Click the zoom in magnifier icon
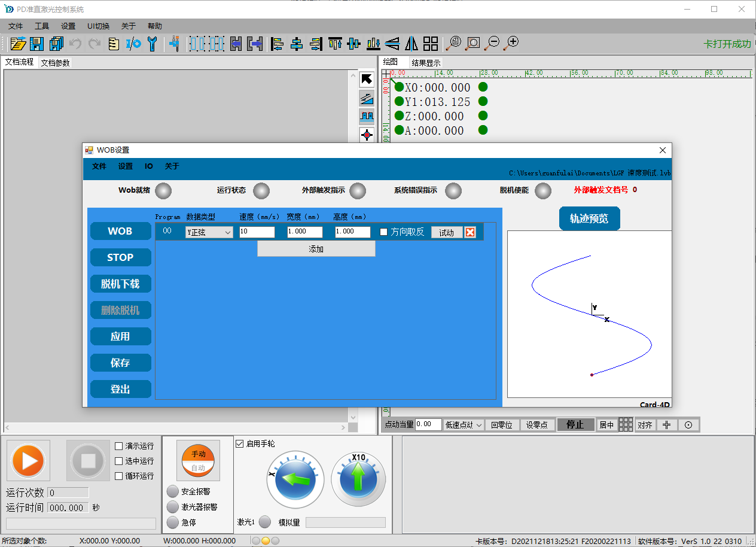The image size is (756, 547). click(x=511, y=43)
